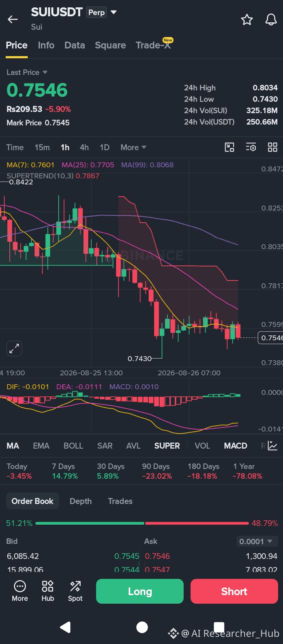Toggle the BOLL indicator
This screenshot has height=644, width=283.
[x=73, y=446]
